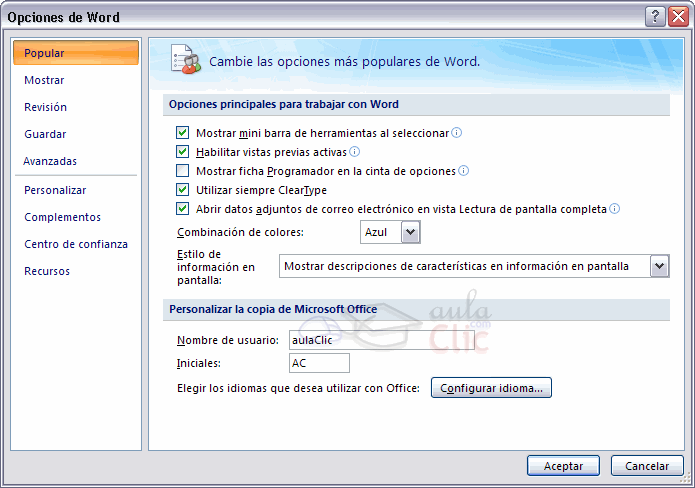695x488 pixels.
Task: Confirm with the Aceptar button
Action: pyautogui.click(x=563, y=466)
